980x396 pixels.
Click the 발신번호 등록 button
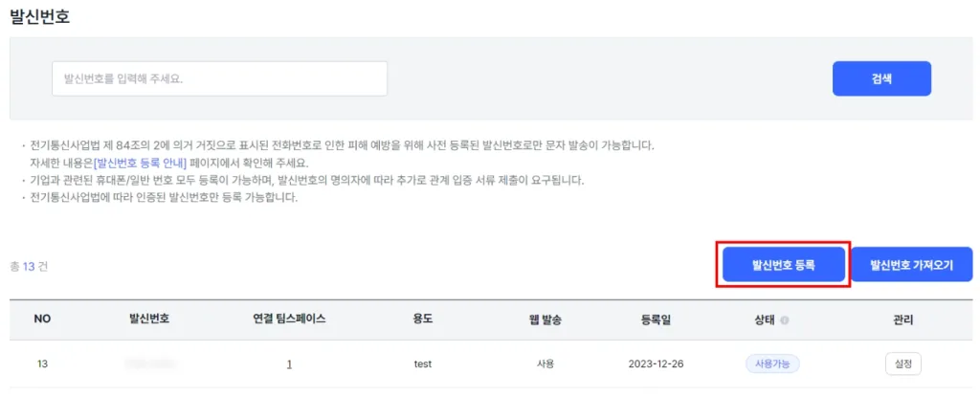coord(783,265)
